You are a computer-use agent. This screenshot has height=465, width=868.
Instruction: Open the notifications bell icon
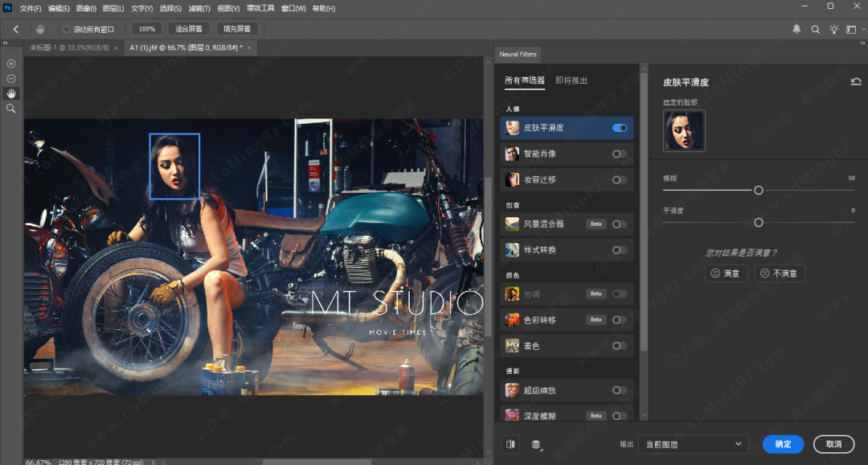click(x=796, y=29)
